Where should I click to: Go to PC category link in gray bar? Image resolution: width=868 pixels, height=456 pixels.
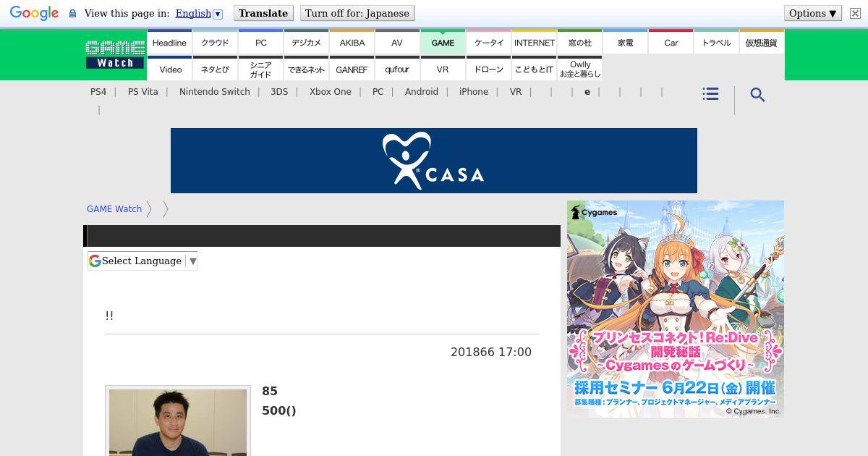378,92
